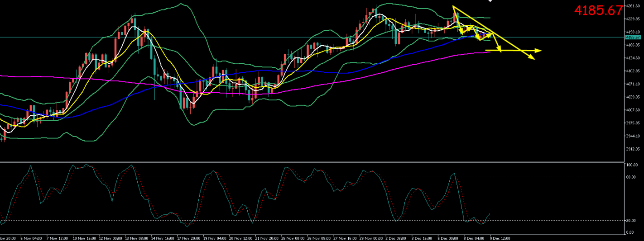644x241 pixels.
Task: Click the horizontal yellow arrow's right arrowhead
Action: [539, 50]
